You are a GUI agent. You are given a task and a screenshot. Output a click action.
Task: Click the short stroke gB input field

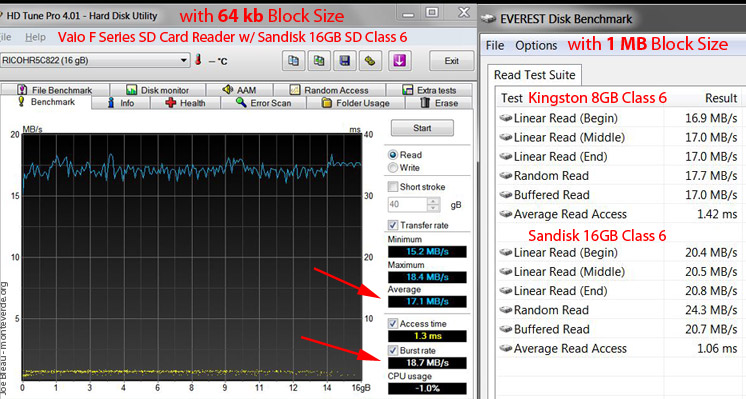coord(408,204)
